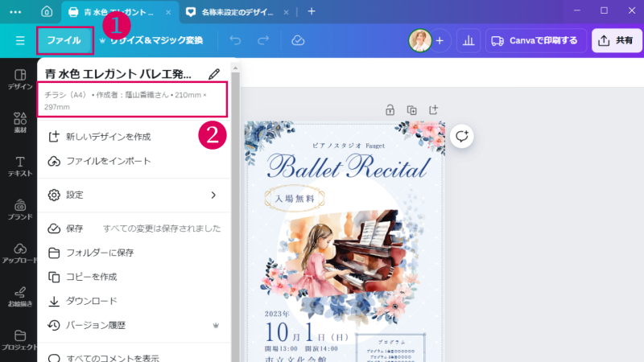Open the Canva home icon tab
Viewport: 644px width, 362px height.
pos(47,11)
